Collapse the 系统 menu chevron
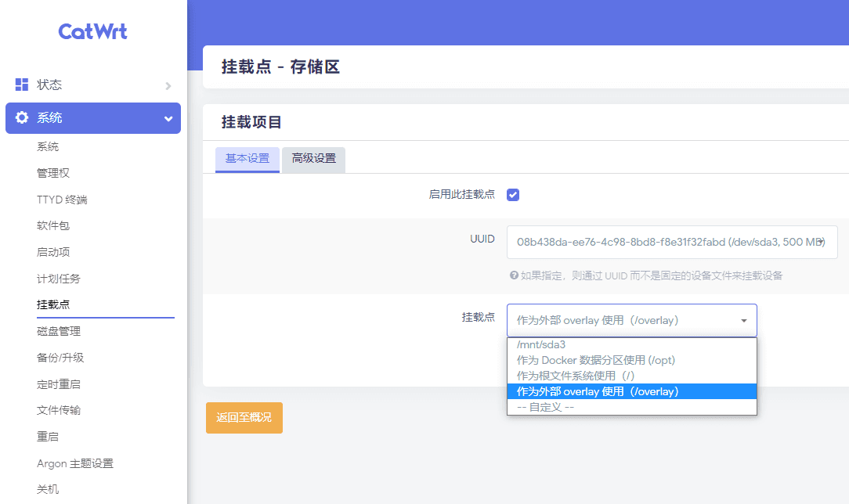Screen dimensions: 849x504 coord(168,118)
